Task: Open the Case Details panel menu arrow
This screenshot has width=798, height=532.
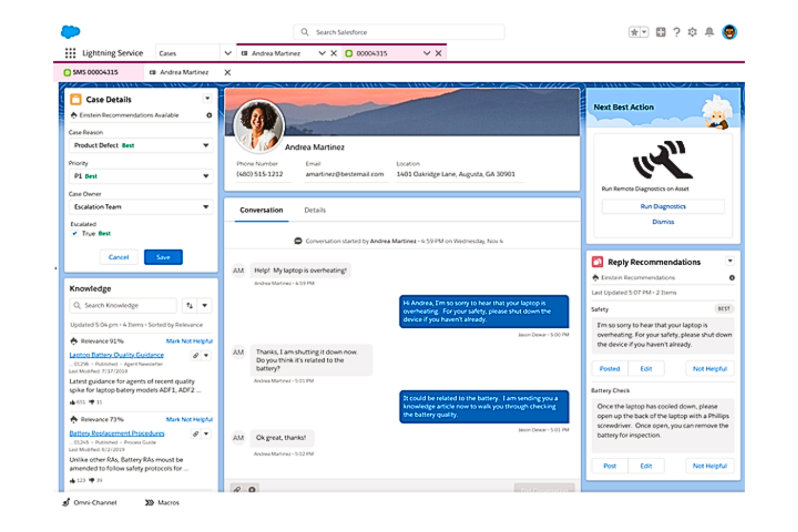Action: [207, 99]
